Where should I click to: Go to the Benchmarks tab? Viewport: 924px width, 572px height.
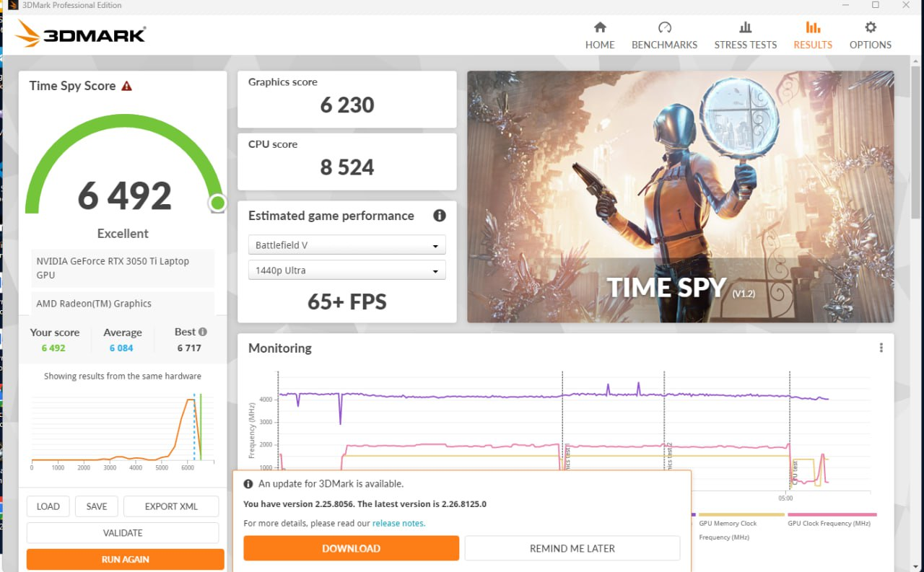pos(664,35)
